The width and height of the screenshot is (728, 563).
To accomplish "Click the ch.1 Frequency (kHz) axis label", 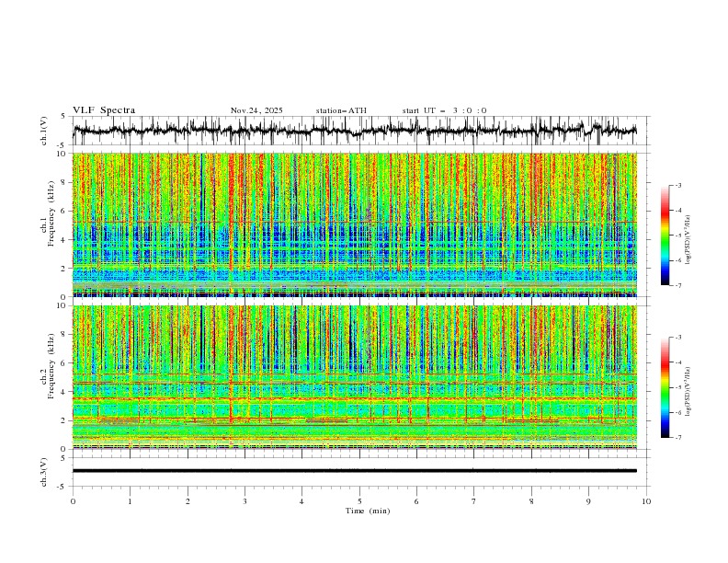I will click(x=48, y=212).
